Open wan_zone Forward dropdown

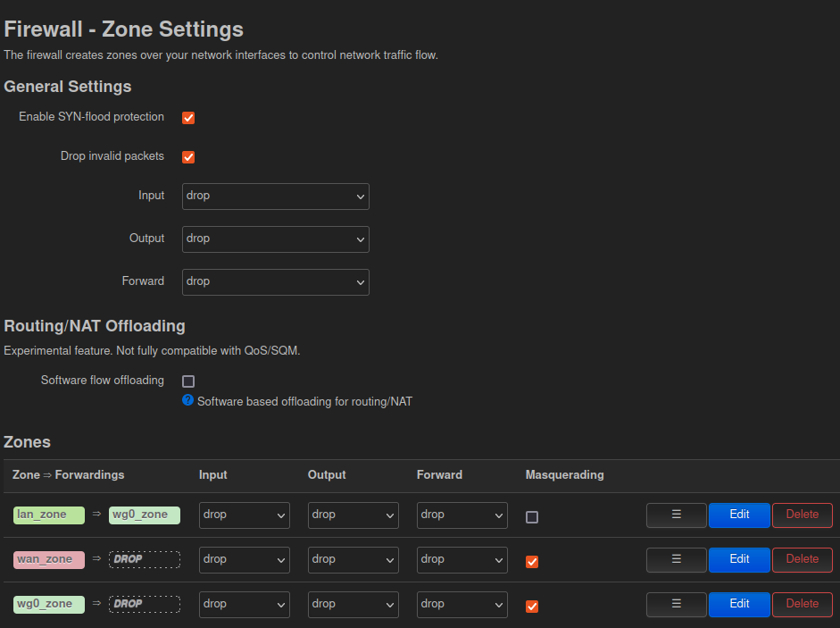click(462, 560)
